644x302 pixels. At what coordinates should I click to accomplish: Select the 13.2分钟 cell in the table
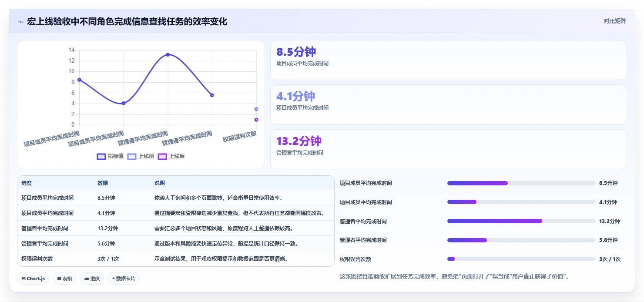click(x=108, y=228)
